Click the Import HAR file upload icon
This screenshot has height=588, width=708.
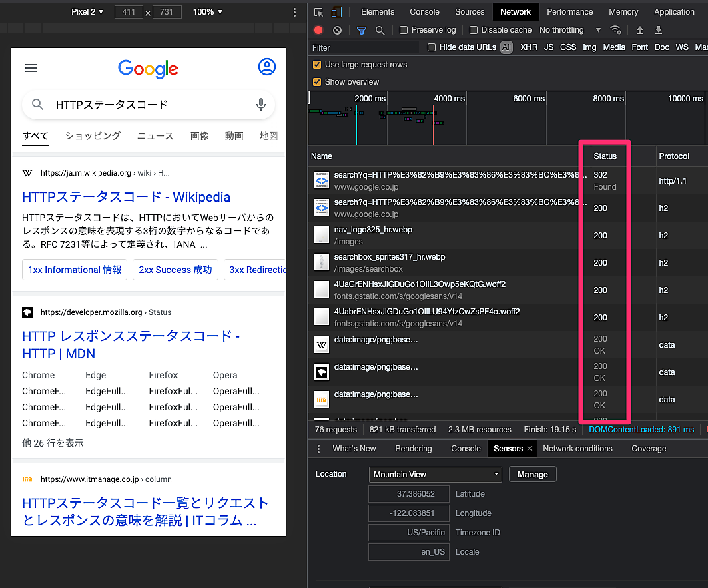pos(640,30)
